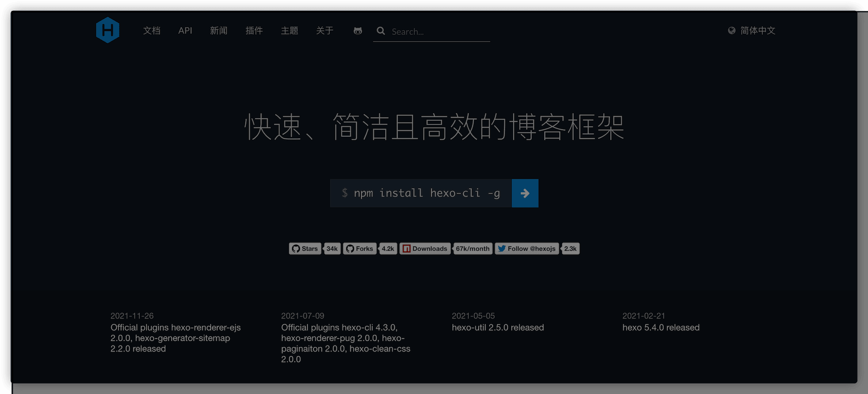Click the Follow @hexojs Twitter badge

coord(527,249)
